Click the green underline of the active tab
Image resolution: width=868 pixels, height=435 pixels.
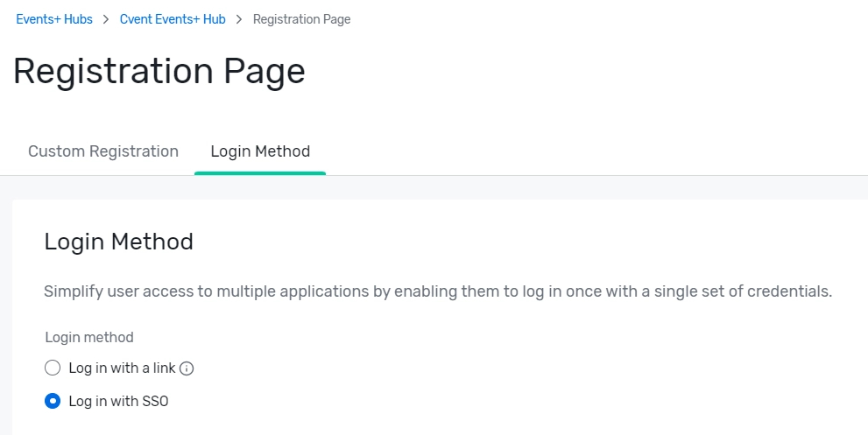[260, 173]
